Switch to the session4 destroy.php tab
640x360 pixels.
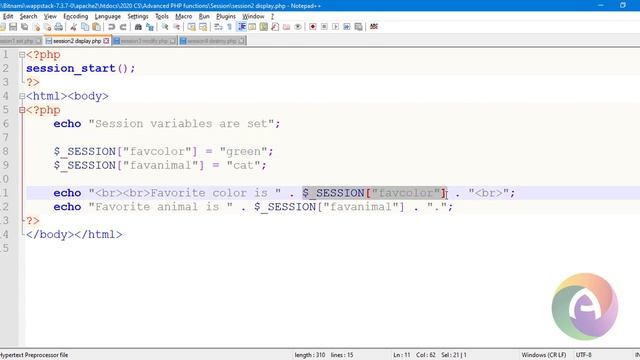(212, 41)
